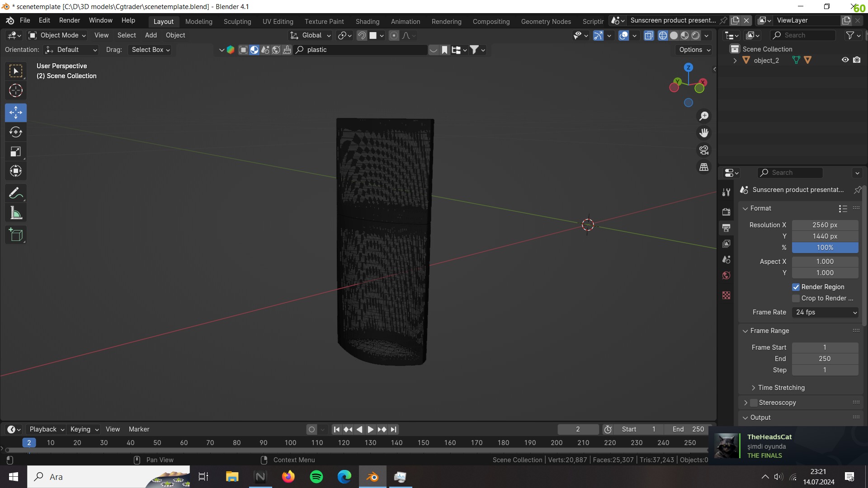Screen dimensions: 868x488
Task: Open the Tool properties tab
Action: click(x=726, y=192)
